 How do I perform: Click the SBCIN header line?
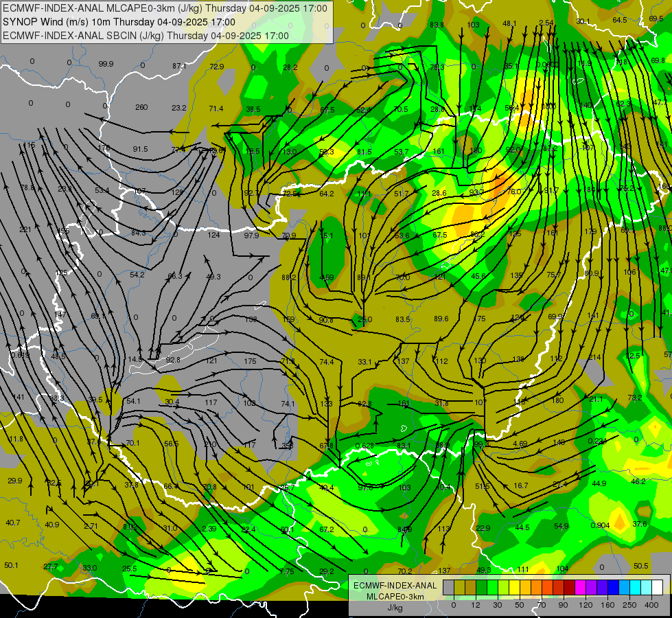point(146,36)
